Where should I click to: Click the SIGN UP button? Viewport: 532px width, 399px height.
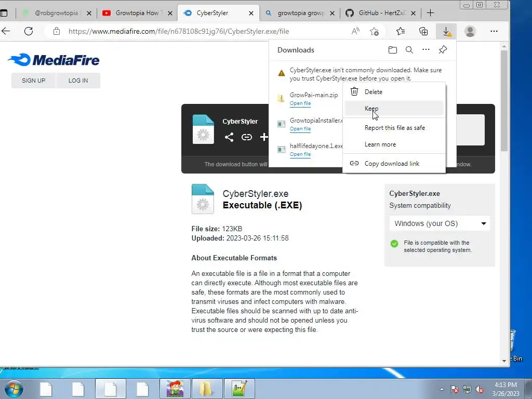click(33, 81)
